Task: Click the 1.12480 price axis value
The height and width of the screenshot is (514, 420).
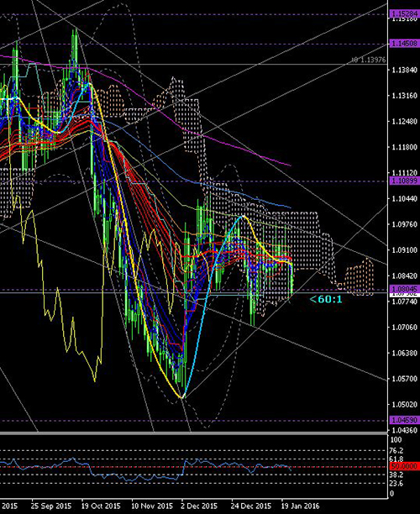Action: click(405, 121)
